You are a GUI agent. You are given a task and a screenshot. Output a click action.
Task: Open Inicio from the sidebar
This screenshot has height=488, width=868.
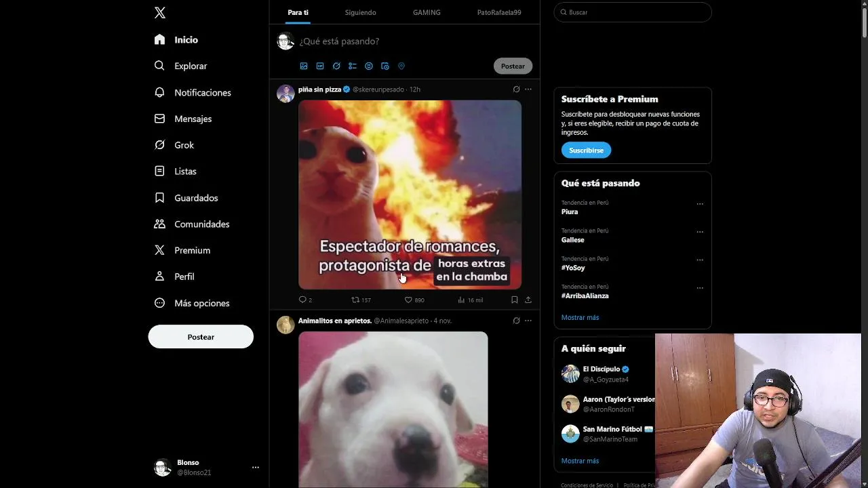click(x=176, y=40)
